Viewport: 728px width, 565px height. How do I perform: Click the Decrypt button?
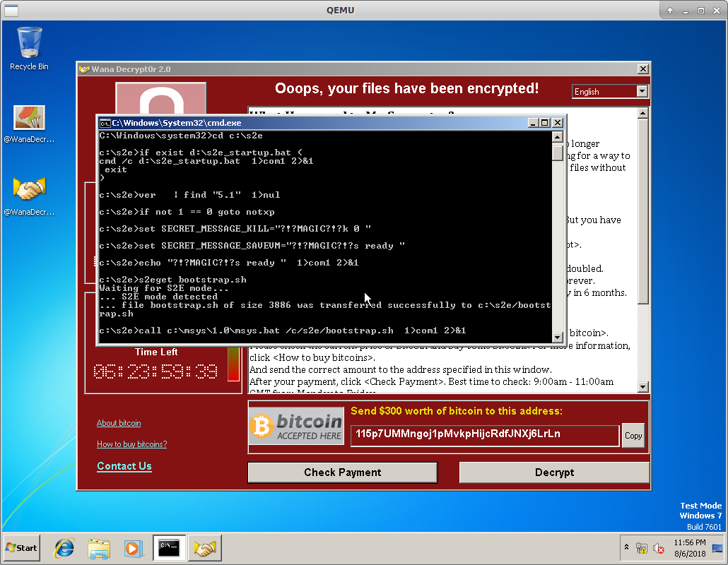coord(554,472)
